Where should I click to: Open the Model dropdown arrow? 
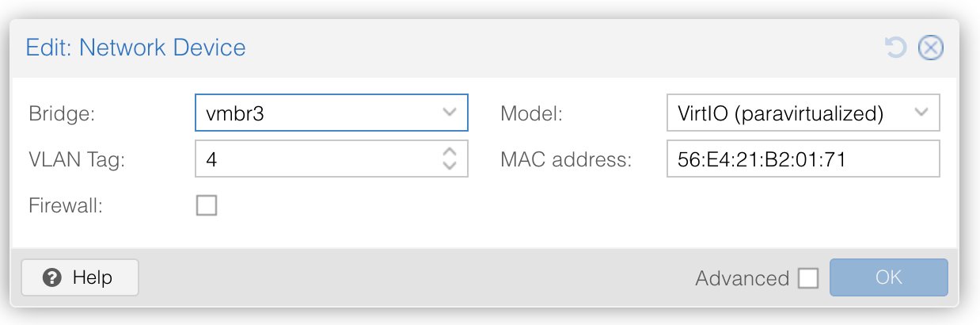tap(921, 113)
